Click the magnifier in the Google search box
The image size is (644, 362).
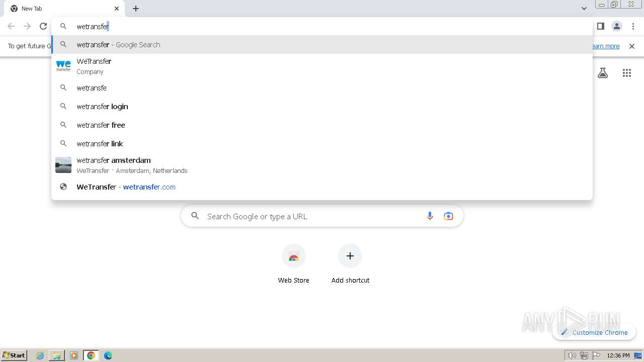coord(195,216)
